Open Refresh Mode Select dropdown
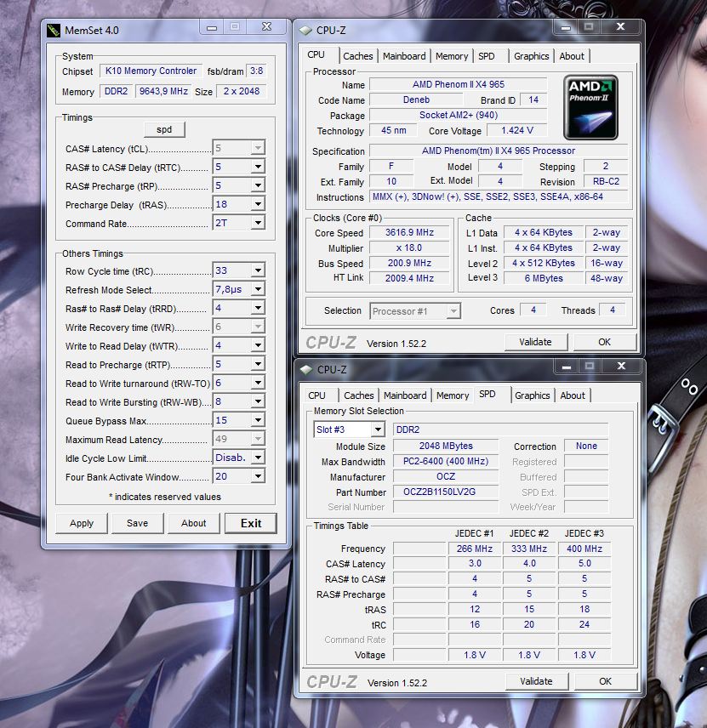 tap(258, 289)
